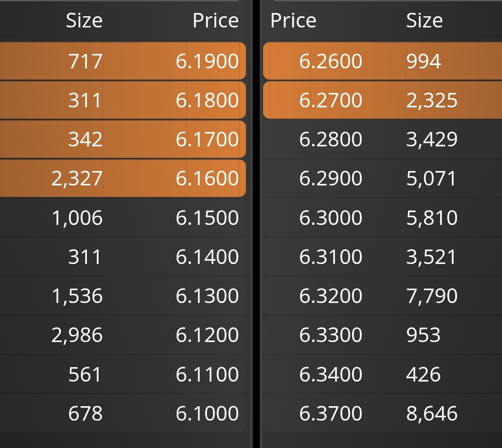Pick ask row with size 7,790
This screenshot has width=502, height=448.
[x=383, y=296]
